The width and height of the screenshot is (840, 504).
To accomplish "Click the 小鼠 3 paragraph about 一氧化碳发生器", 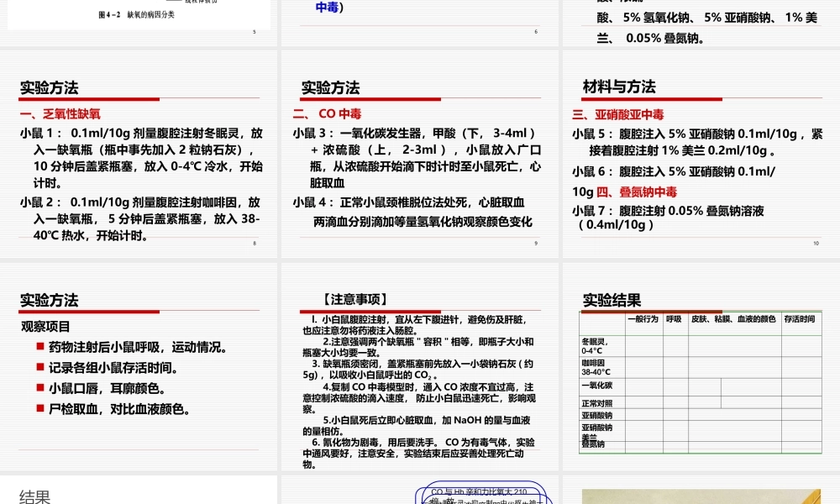I will point(417,158).
